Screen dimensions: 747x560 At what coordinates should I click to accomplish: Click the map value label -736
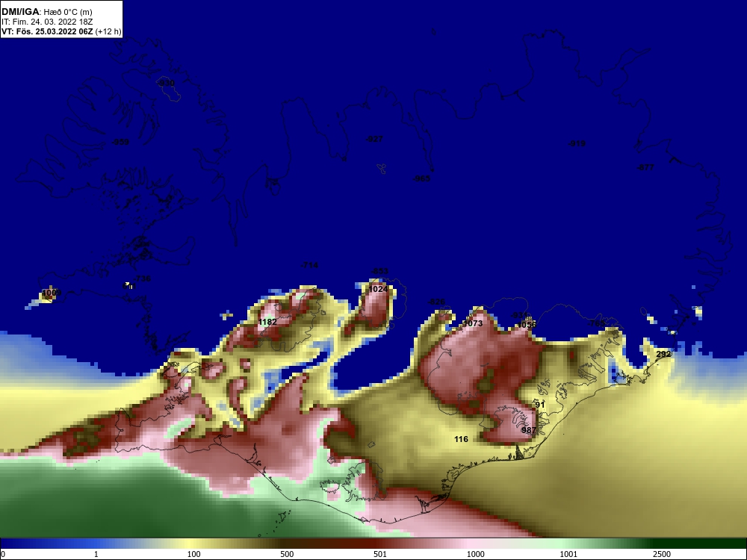point(141,279)
